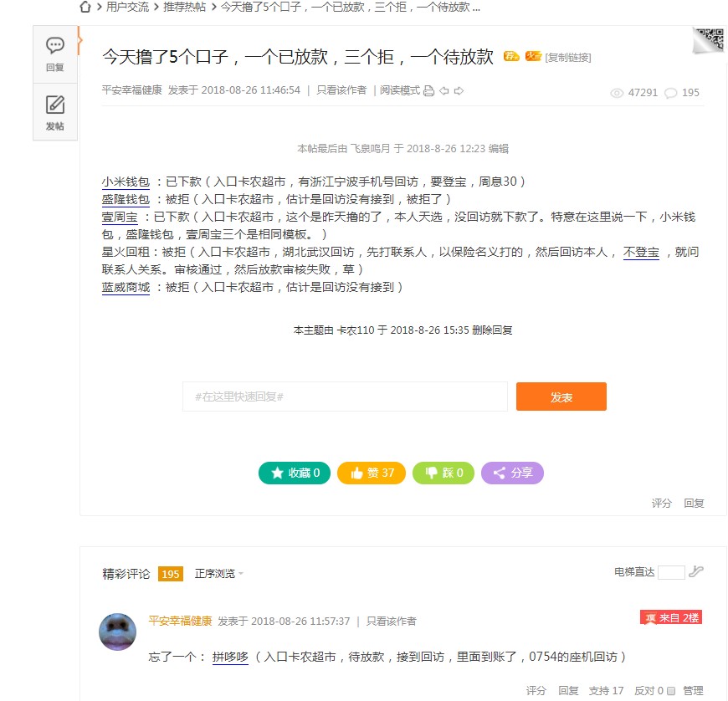Click the 195 comment count badge
This screenshot has height=701, width=728.
(x=171, y=574)
